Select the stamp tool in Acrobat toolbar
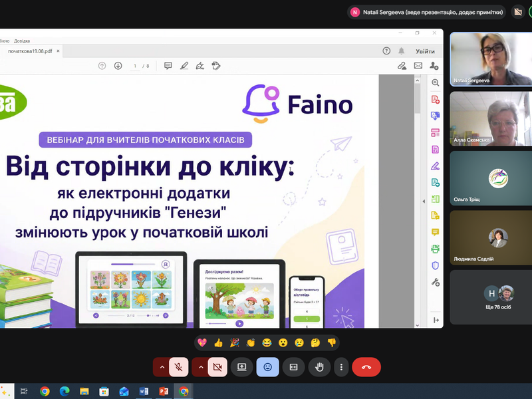Viewport: 532px width, 399px height. point(215,66)
